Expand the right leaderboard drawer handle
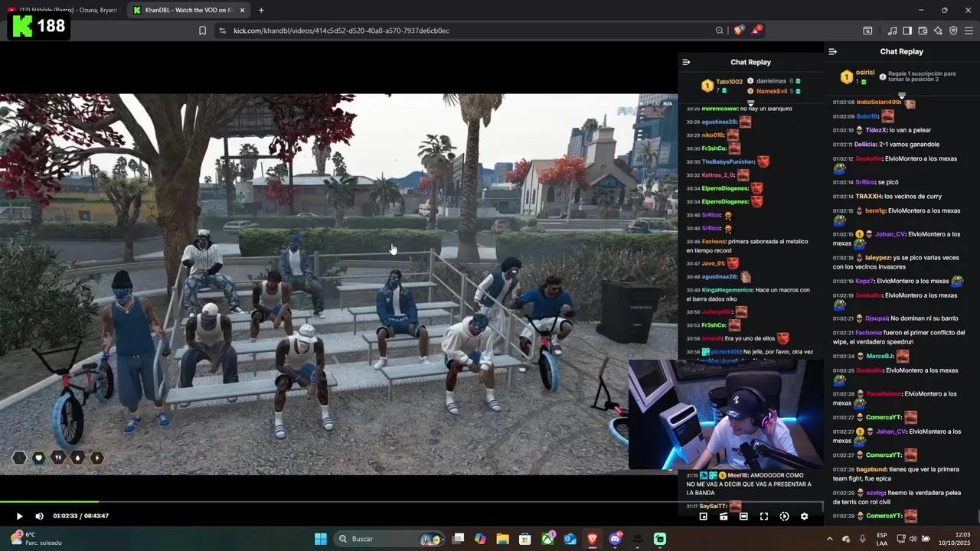The height and width of the screenshot is (551, 980). coord(902,96)
